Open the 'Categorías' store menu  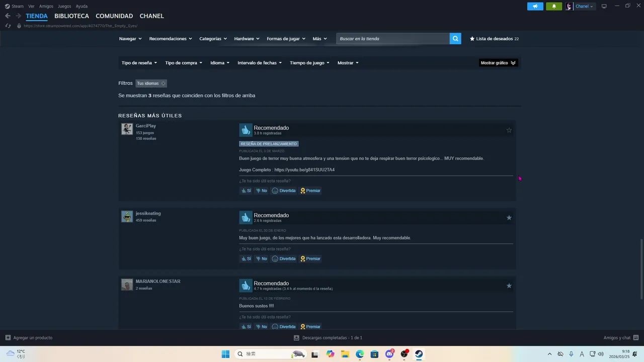pyautogui.click(x=213, y=39)
